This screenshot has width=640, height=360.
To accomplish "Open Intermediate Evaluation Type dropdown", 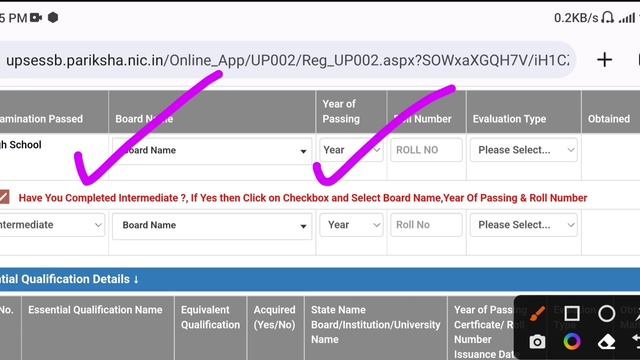I will click(x=524, y=224).
